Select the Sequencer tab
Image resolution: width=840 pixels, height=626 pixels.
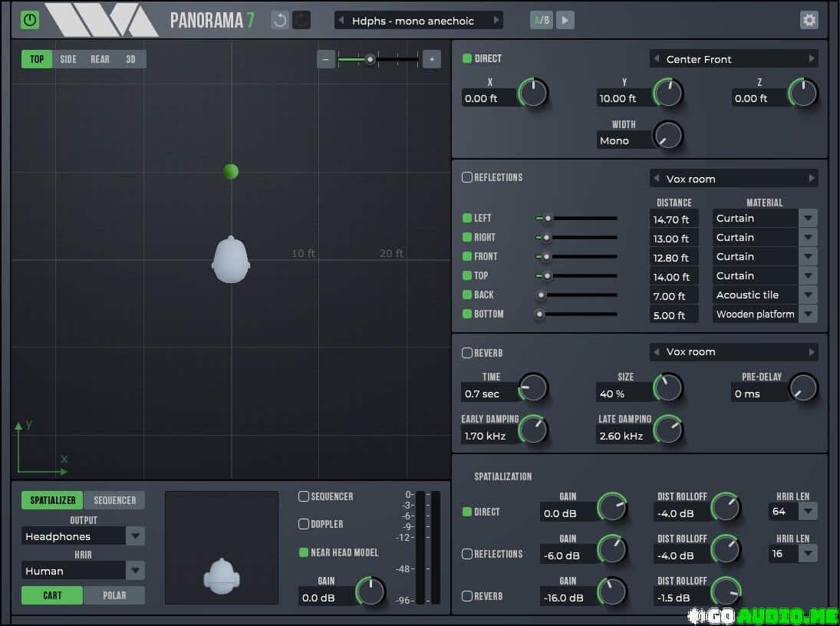114,500
